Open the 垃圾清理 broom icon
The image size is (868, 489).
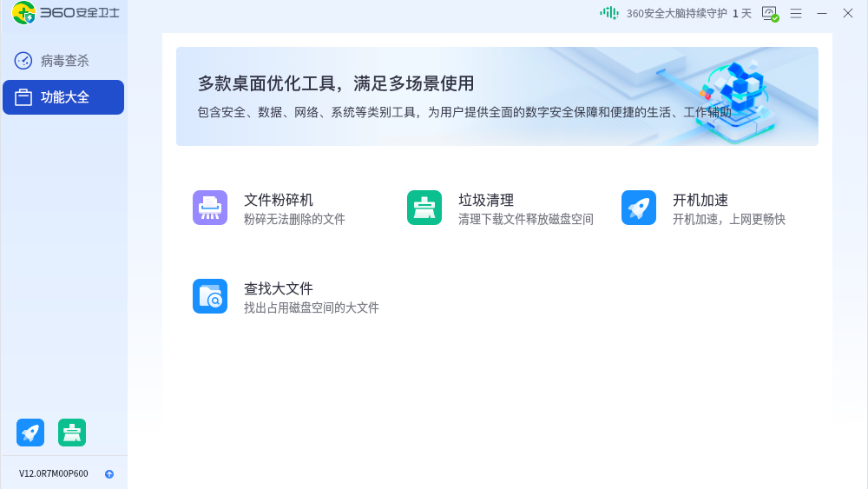pos(424,208)
